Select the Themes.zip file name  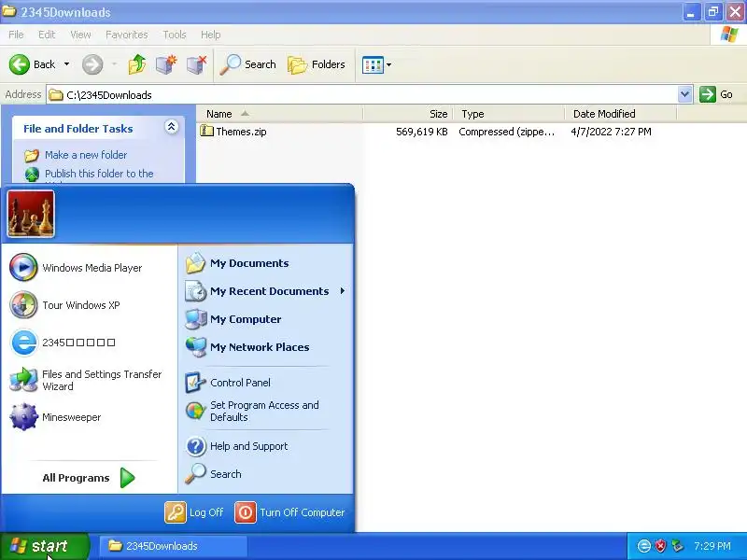pos(241,132)
